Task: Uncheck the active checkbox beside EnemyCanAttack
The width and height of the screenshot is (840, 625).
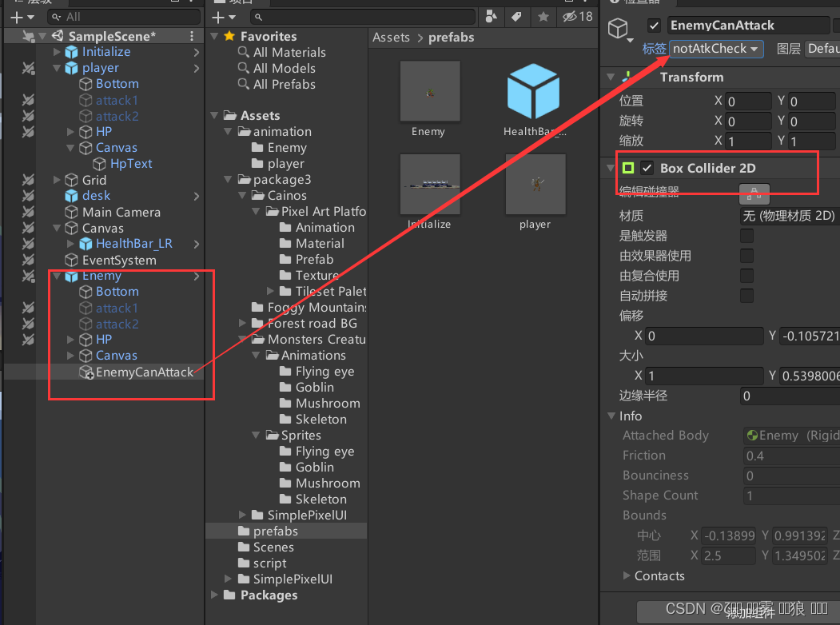Action: pos(654,25)
